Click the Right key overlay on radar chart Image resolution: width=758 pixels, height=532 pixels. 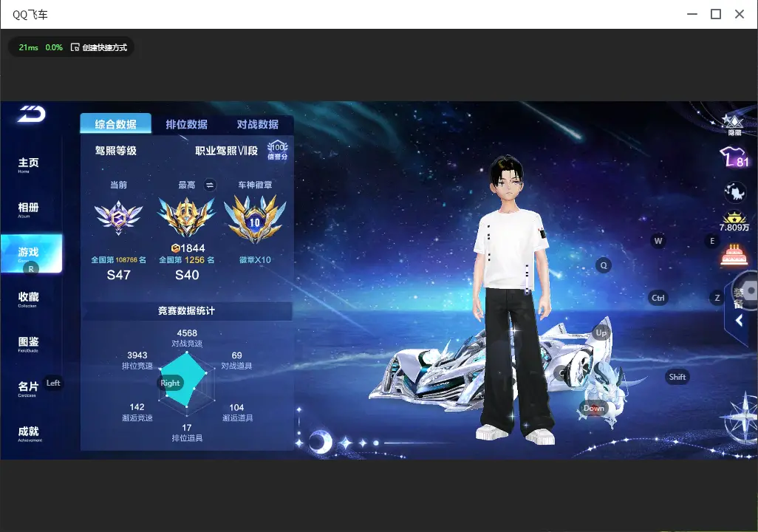click(170, 383)
